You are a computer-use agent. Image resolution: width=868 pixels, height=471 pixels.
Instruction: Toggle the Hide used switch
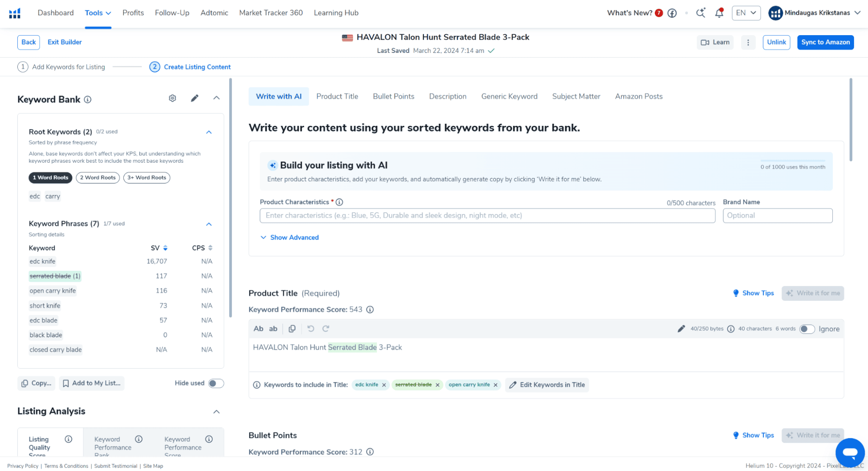(x=216, y=383)
